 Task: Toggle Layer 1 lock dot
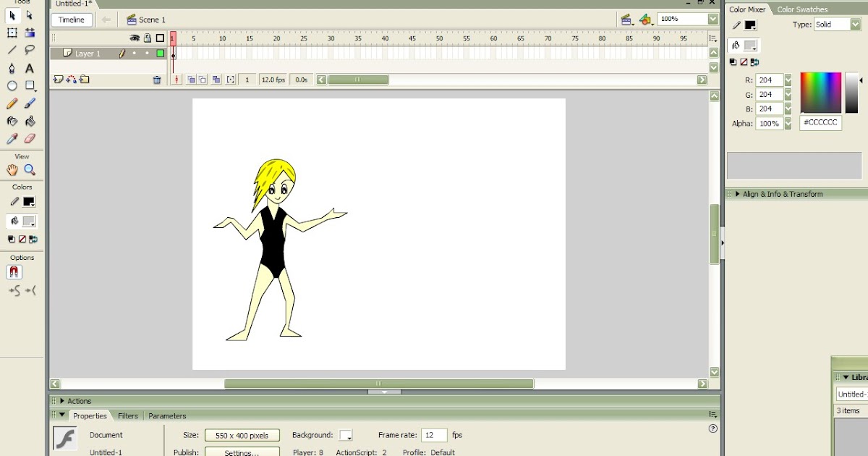tap(148, 54)
